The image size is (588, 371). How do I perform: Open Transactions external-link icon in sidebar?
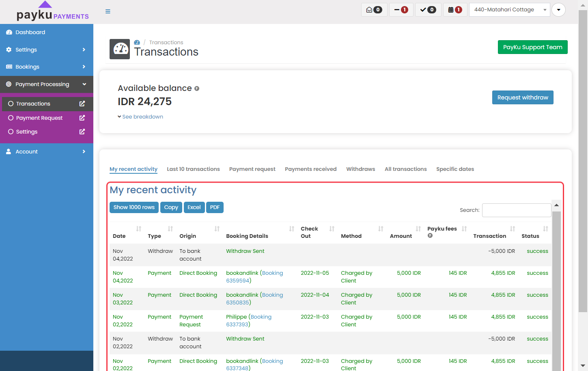[x=82, y=104]
